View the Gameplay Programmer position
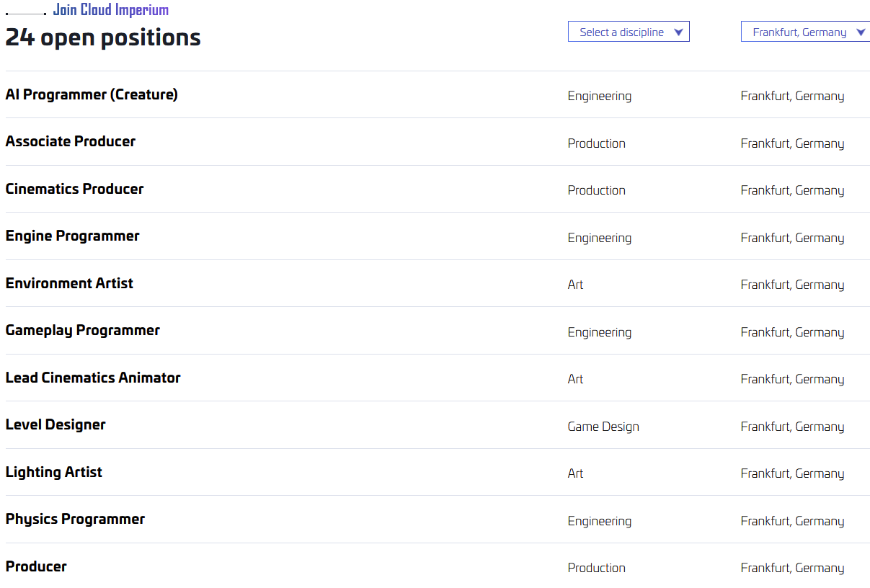The height and width of the screenshot is (588, 870). click(x=82, y=330)
